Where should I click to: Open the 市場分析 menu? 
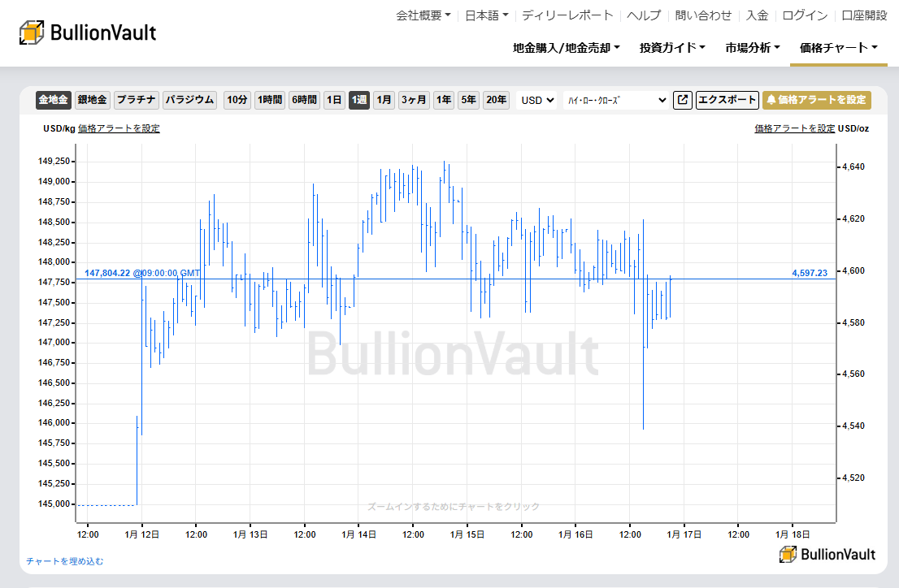(x=752, y=47)
